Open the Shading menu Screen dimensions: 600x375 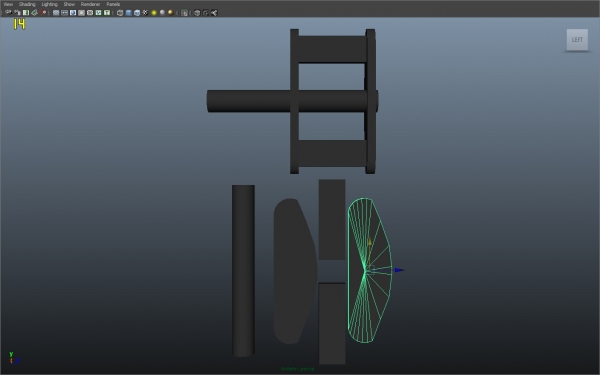coord(27,4)
